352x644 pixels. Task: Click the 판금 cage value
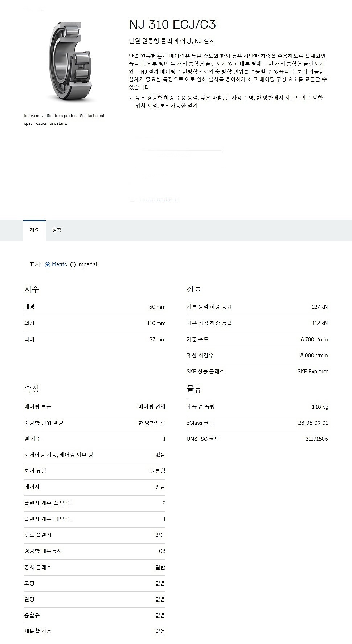[x=160, y=487]
